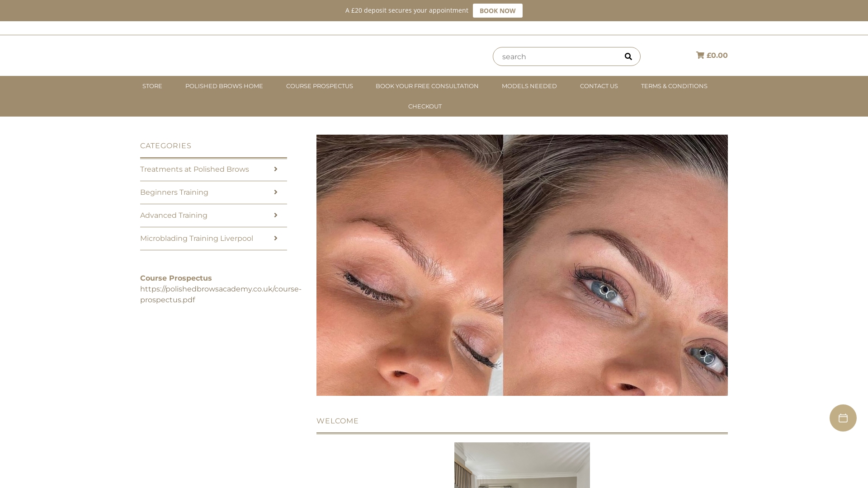Select the chevron beside Advanced Training
The height and width of the screenshot is (488, 868).
[x=275, y=215]
